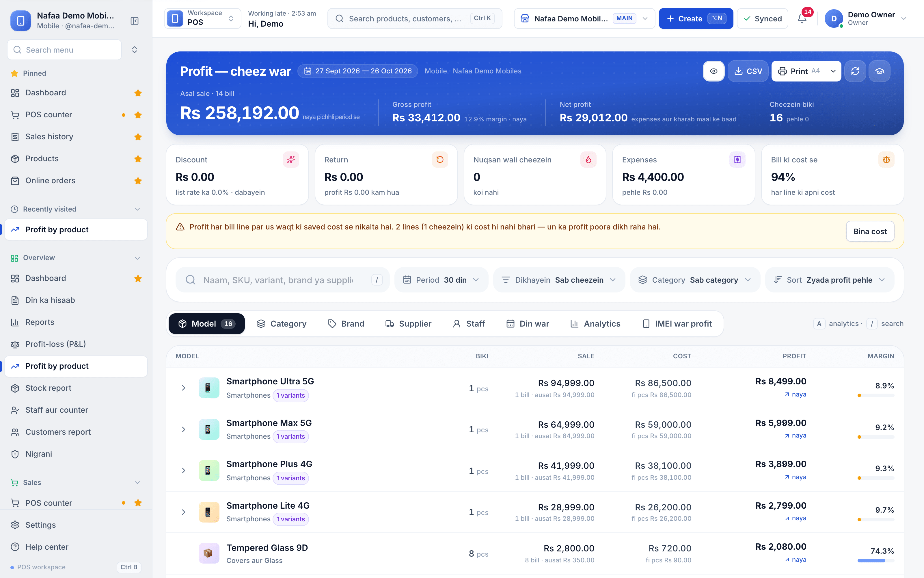
Task: Click the Nuqsan wali cheezein flame icon
Action: 588,160
